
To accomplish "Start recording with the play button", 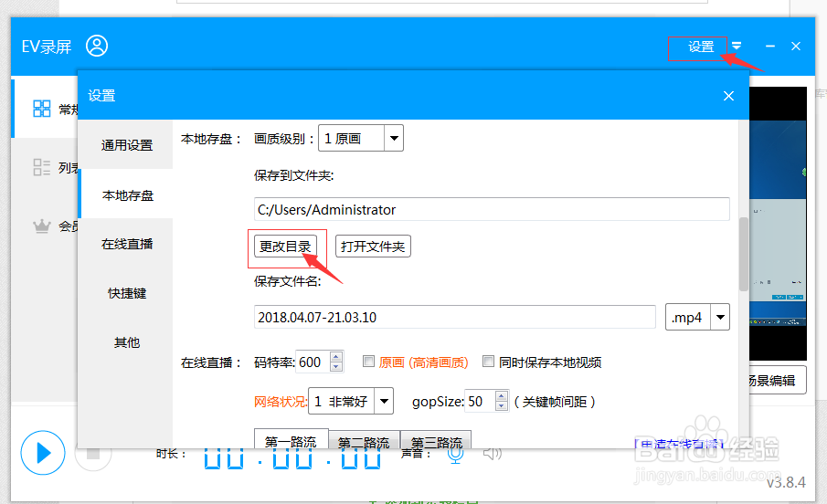I will click(x=43, y=452).
